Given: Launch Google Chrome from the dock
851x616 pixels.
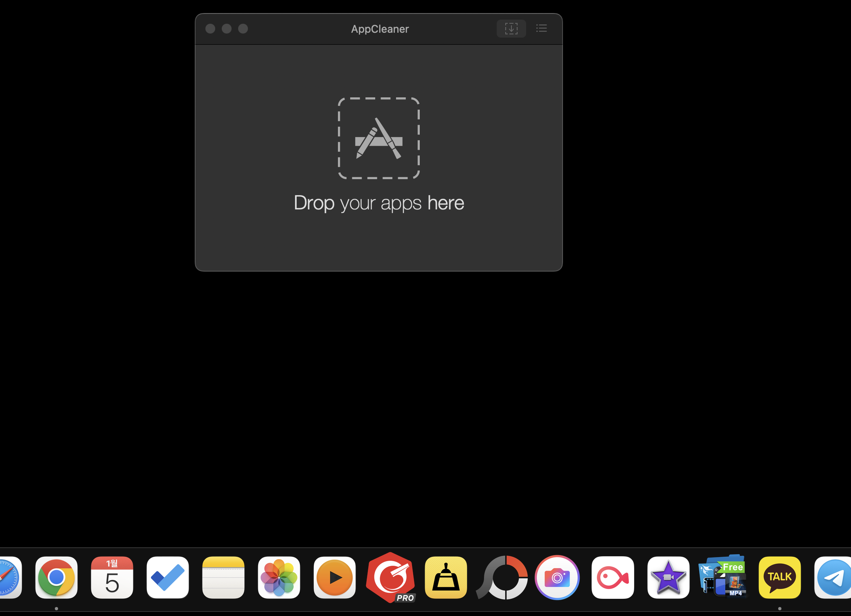Looking at the screenshot, I should (x=56, y=578).
